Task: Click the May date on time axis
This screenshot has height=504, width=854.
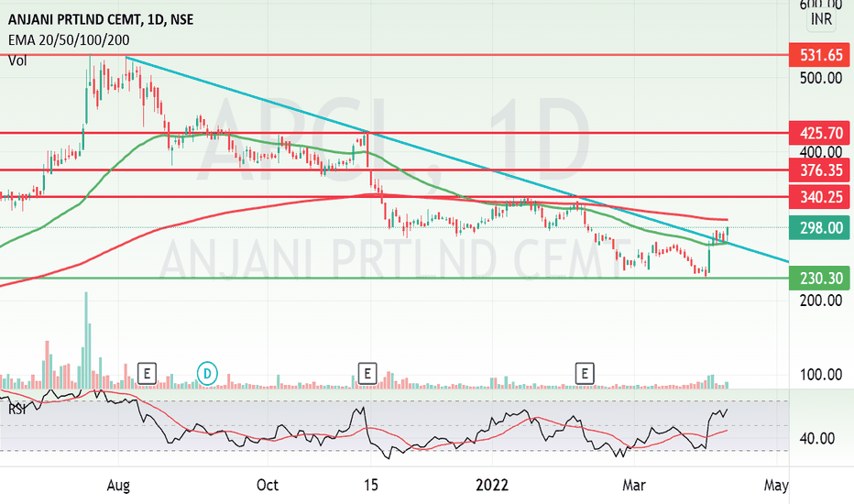Action: (x=776, y=485)
